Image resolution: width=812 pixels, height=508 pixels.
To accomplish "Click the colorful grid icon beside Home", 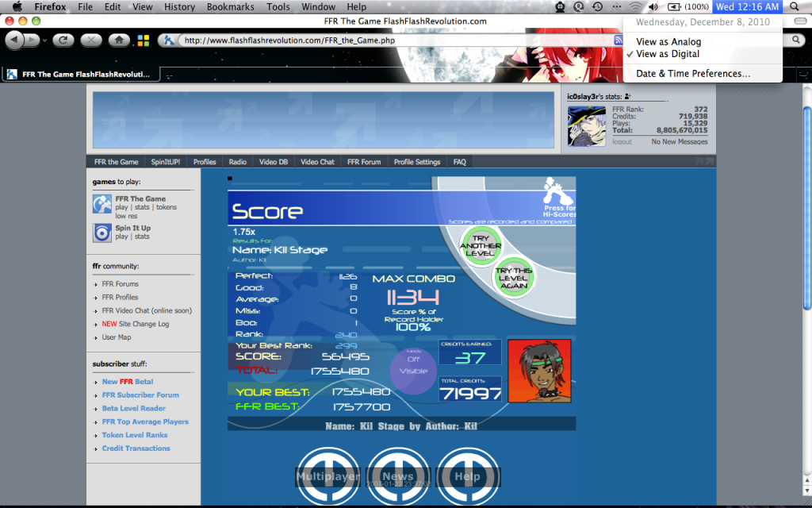I will [x=144, y=40].
